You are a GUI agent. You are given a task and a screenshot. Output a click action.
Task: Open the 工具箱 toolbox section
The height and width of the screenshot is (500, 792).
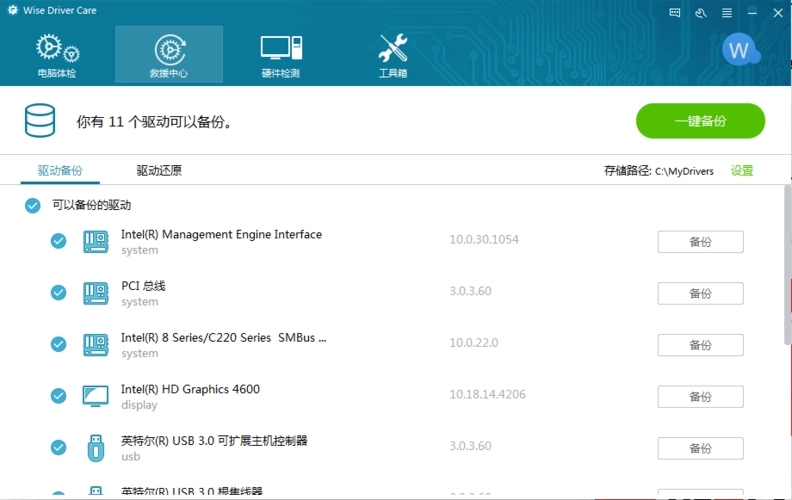click(393, 55)
